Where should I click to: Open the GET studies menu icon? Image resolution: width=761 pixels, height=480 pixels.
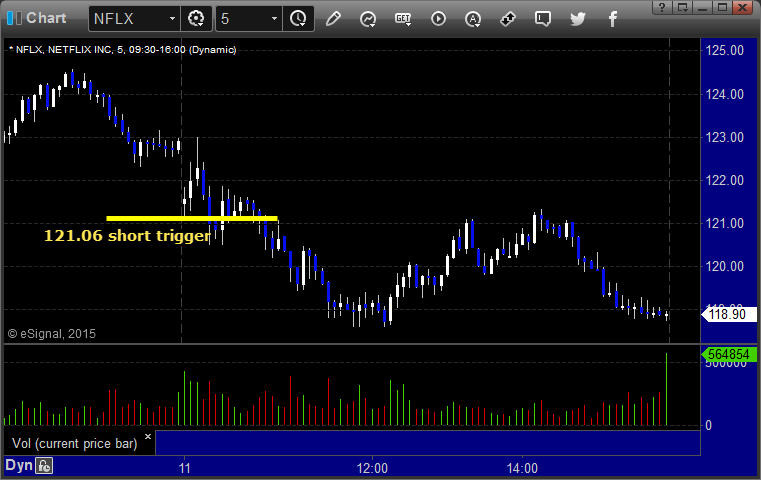coord(403,19)
